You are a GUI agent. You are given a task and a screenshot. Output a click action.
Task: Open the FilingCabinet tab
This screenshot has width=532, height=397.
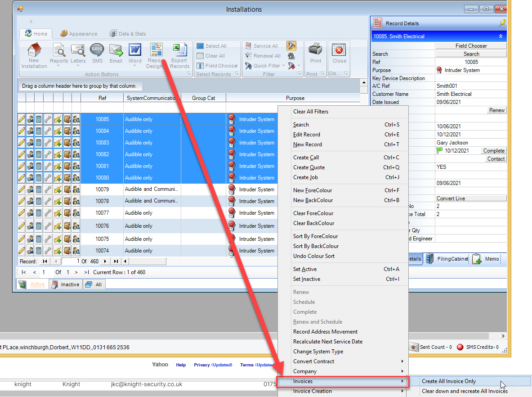point(447,259)
